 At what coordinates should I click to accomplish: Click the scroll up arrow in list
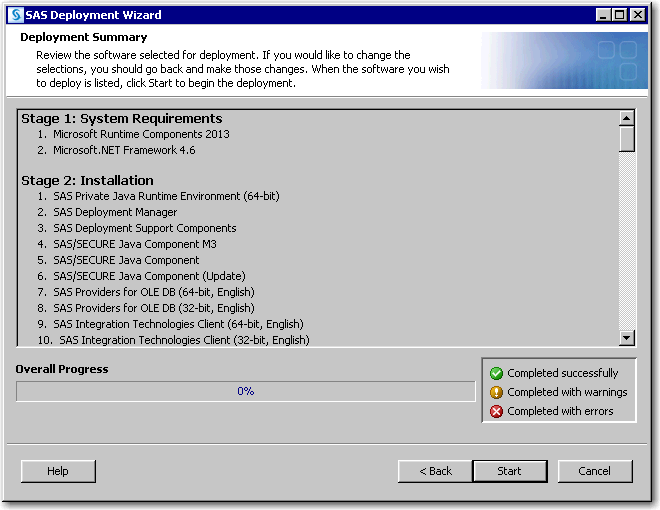click(x=627, y=115)
